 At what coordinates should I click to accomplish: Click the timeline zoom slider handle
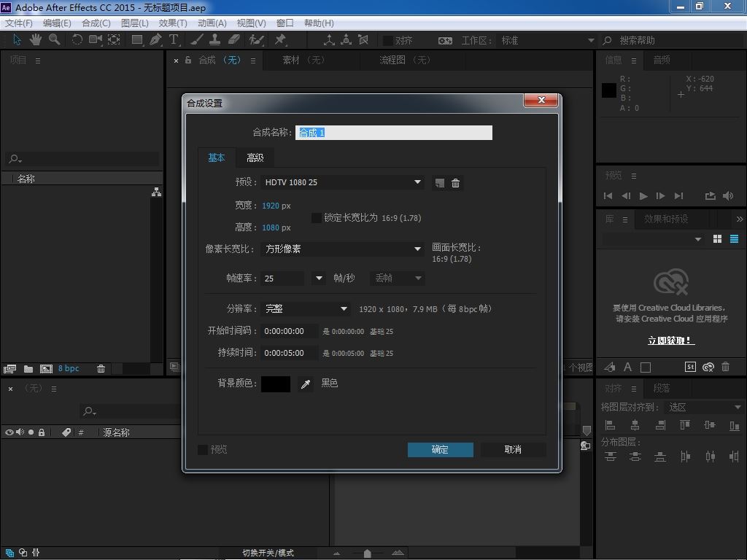click(x=368, y=553)
